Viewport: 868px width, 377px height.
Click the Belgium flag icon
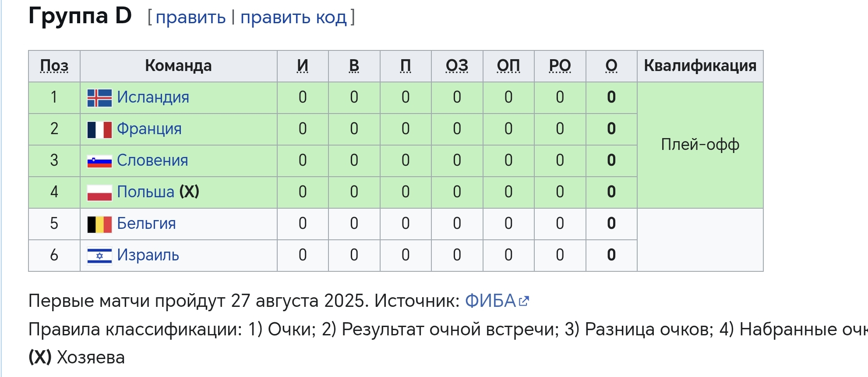tap(99, 224)
